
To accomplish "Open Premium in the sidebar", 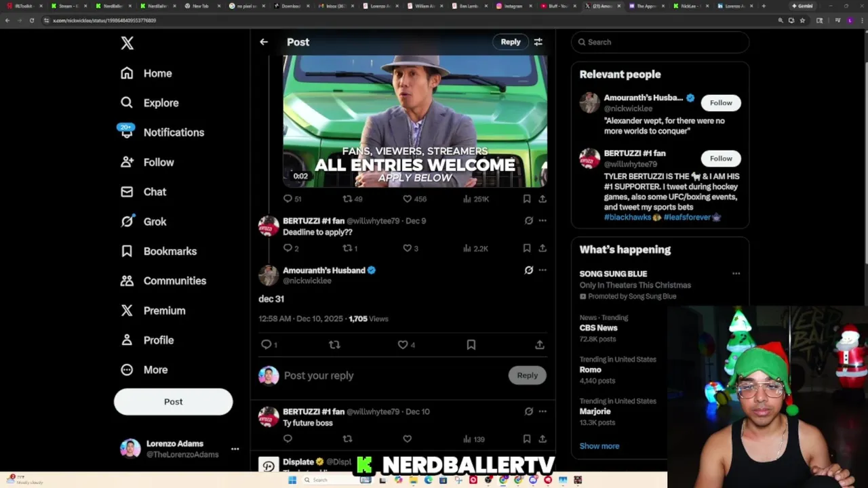I will point(153,310).
